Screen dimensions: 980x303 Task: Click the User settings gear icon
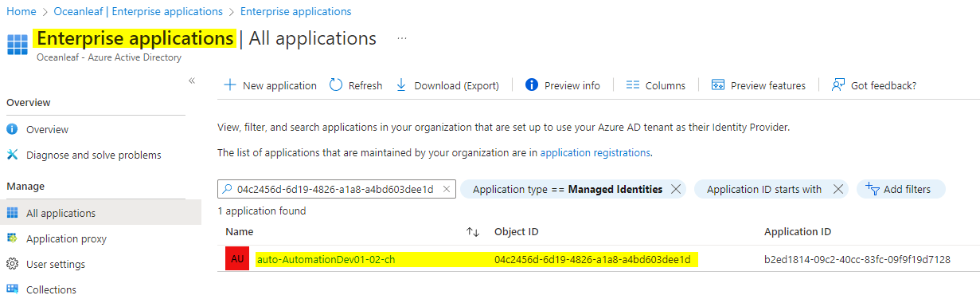pyautogui.click(x=12, y=264)
